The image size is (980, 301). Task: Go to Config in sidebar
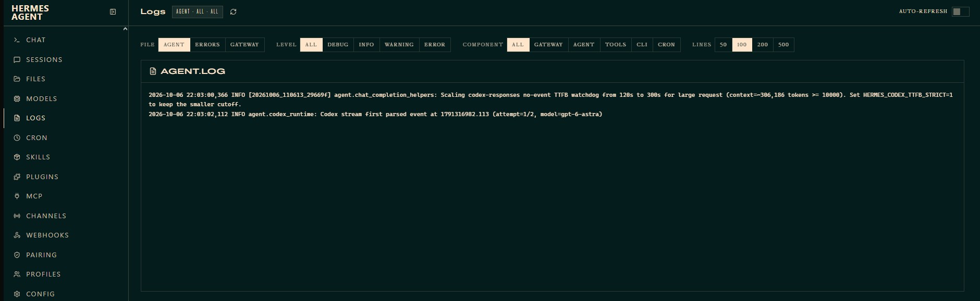click(x=66, y=294)
